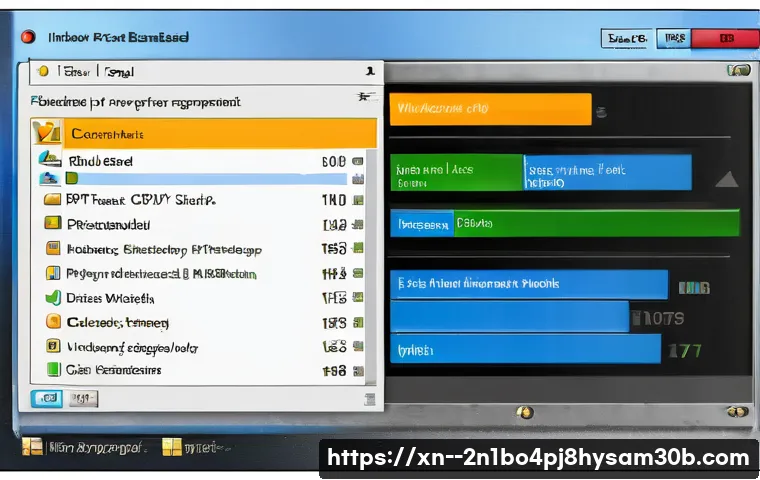Click the green square at the progress row start
Screen dimensions: 760x480
pos(72,178)
